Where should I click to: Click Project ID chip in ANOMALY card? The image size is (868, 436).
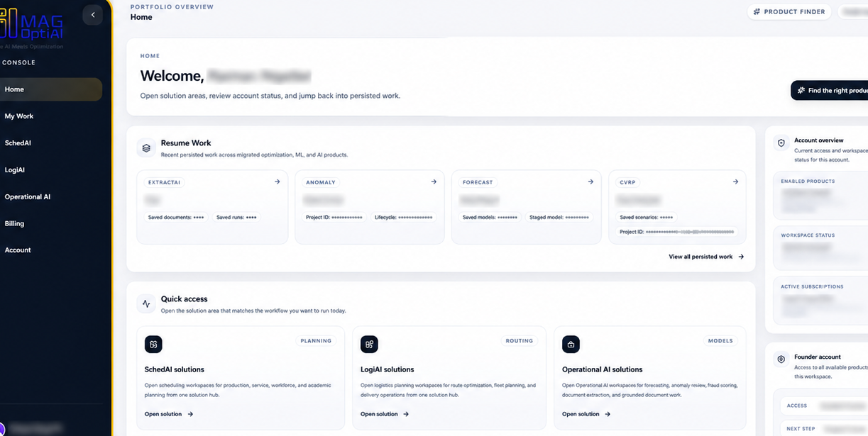(334, 217)
